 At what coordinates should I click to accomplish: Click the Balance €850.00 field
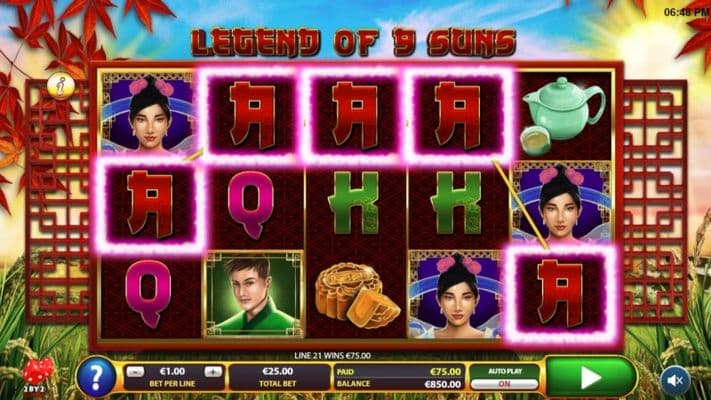(399, 384)
